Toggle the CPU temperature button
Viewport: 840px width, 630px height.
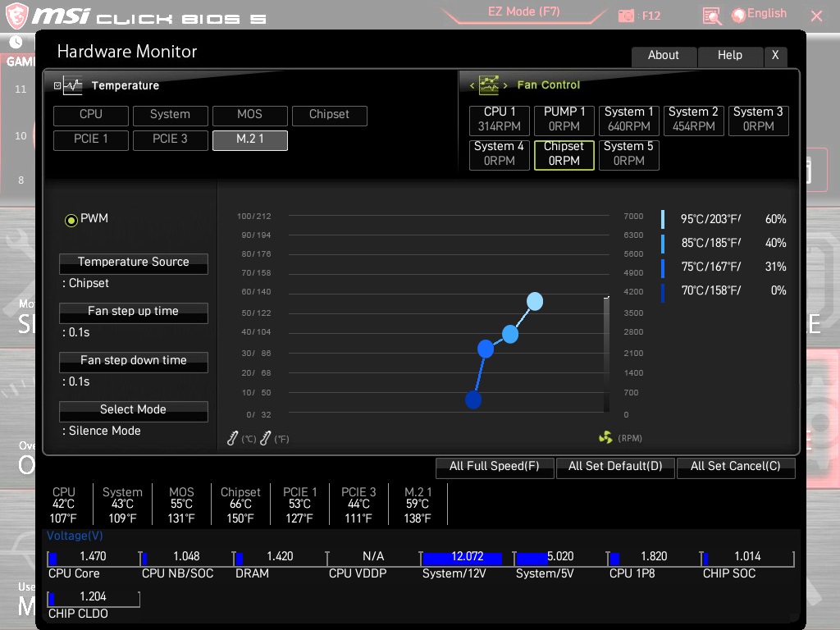91,116
